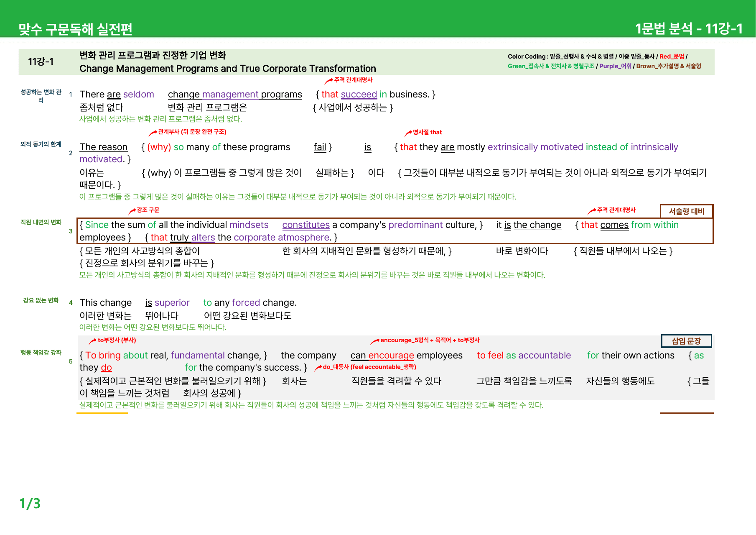Click 'truly alters' in sentence 3
Image resolution: width=756 pixels, height=535 pixels.
(x=193, y=238)
